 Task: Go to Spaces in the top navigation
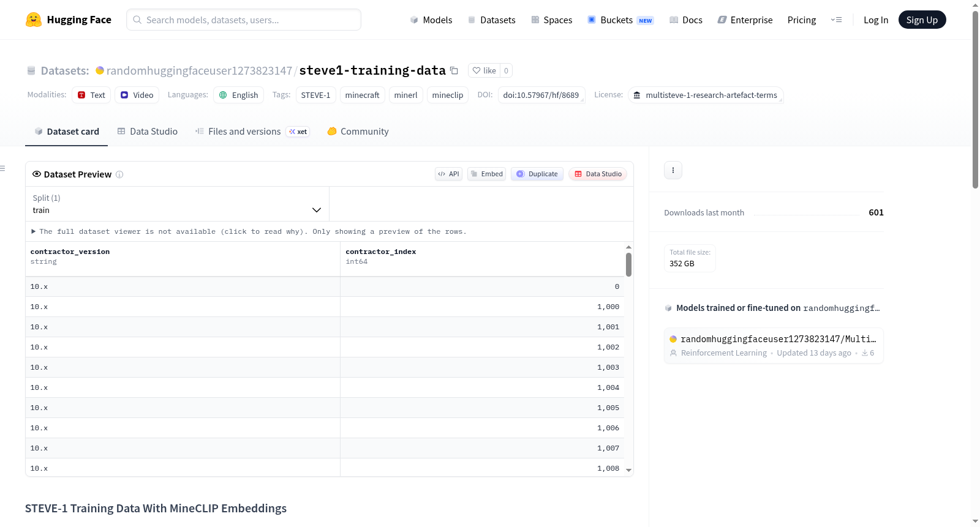coord(551,20)
